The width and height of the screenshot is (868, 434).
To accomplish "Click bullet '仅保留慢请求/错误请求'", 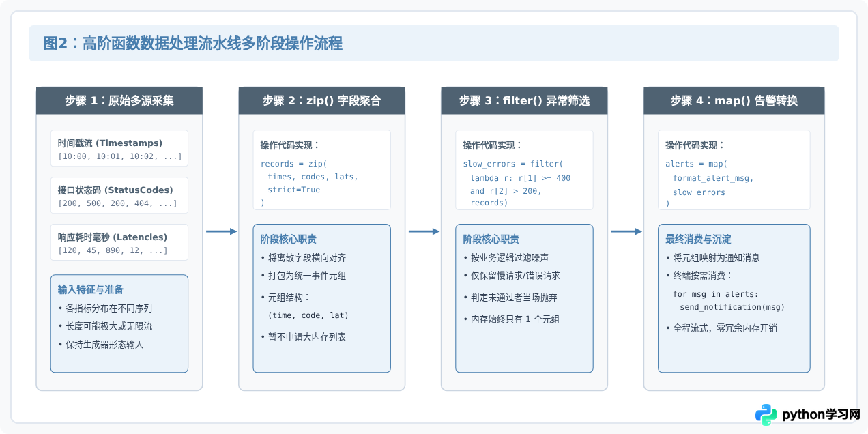I will tap(512, 276).
